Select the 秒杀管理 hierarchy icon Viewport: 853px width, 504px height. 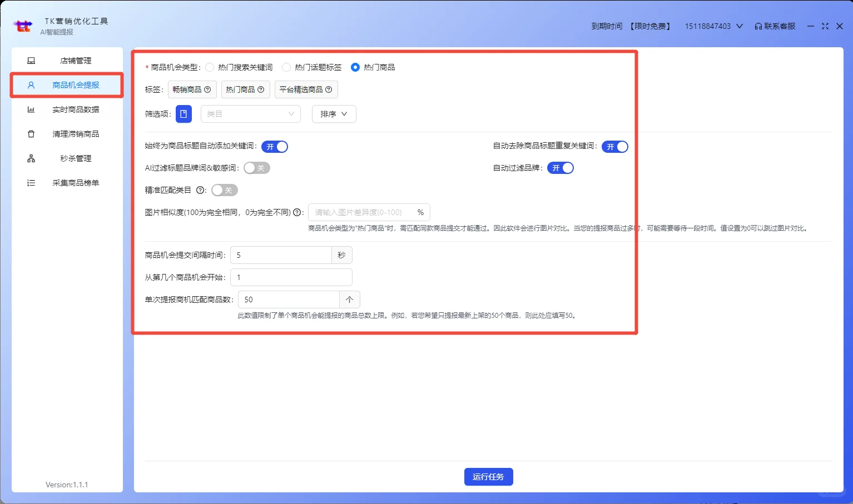coord(31,158)
